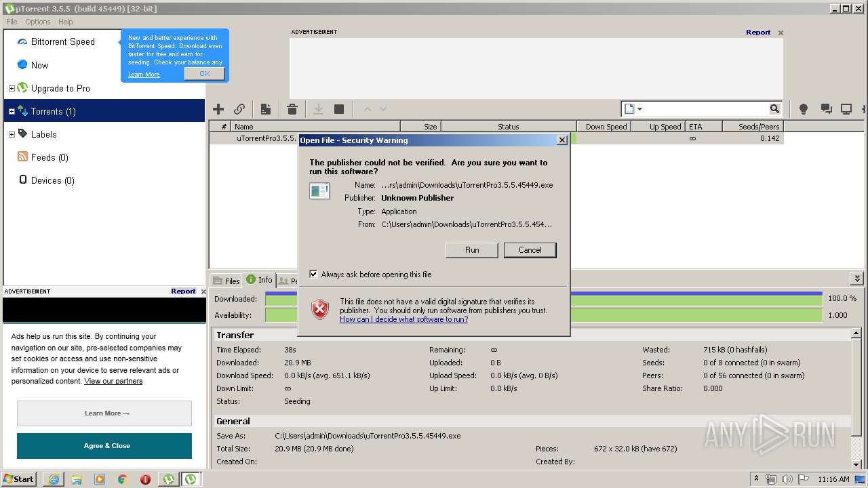Click Run in the Security Warning dialog
This screenshot has width=868, height=488.
pos(472,250)
